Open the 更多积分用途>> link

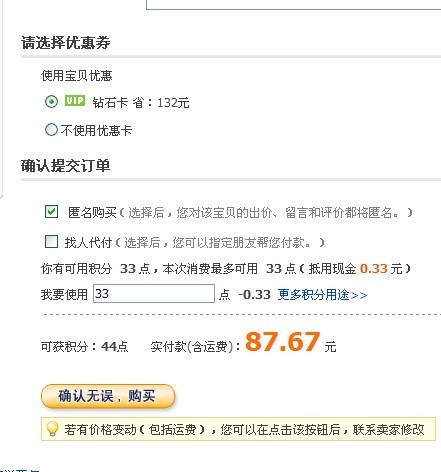pos(322,295)
